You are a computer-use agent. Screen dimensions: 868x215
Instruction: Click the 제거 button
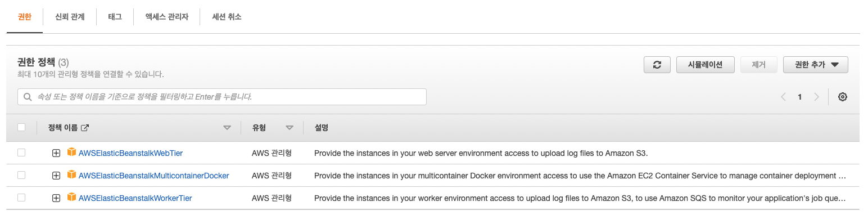pos(759,65)
